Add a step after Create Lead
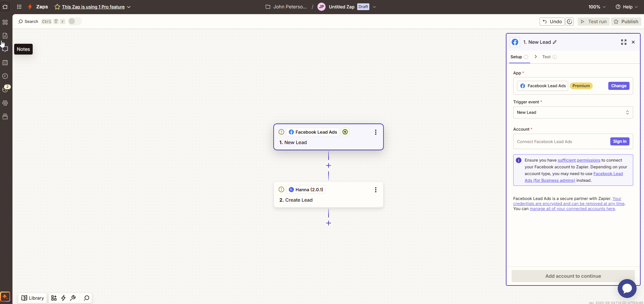The width and height of the screenshot is (644, 304). (x=329, y=223)
